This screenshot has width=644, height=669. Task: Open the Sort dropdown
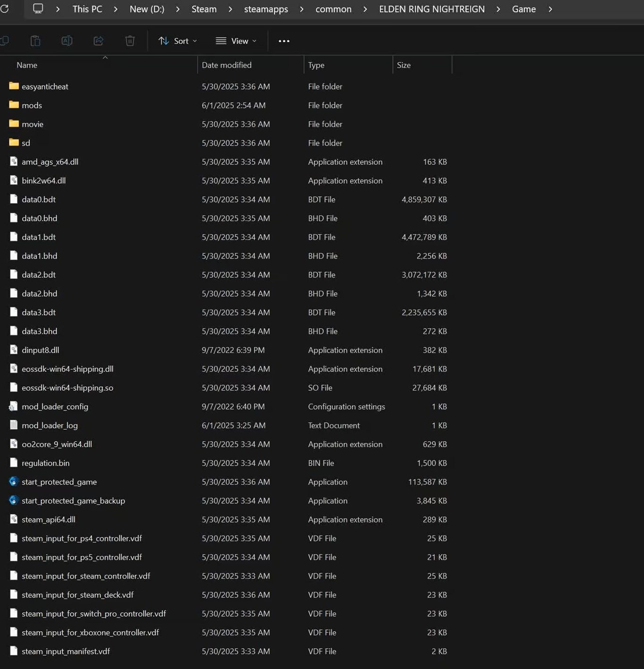pos(178,41)
